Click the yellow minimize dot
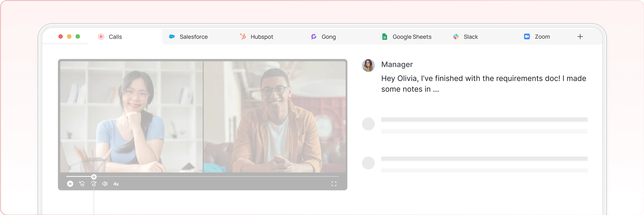The image size is (644, 215). (69, 36)
